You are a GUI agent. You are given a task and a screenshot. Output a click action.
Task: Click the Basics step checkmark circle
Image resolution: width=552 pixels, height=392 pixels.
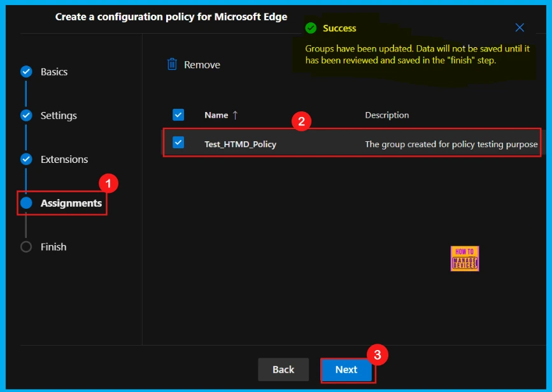pyautogui.click(x=26, y=72)
